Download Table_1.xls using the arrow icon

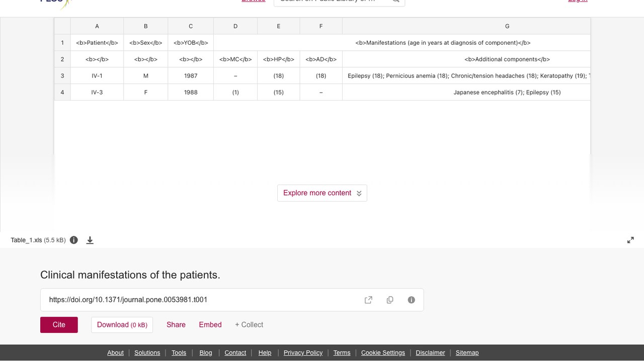coord(90,240)
